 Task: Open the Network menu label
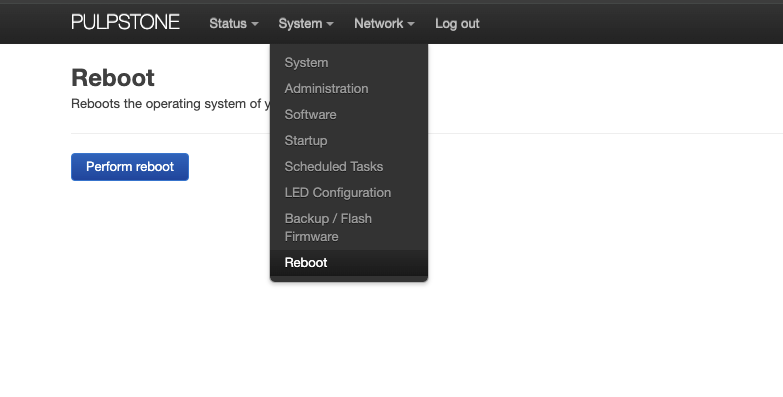point(379,23)
